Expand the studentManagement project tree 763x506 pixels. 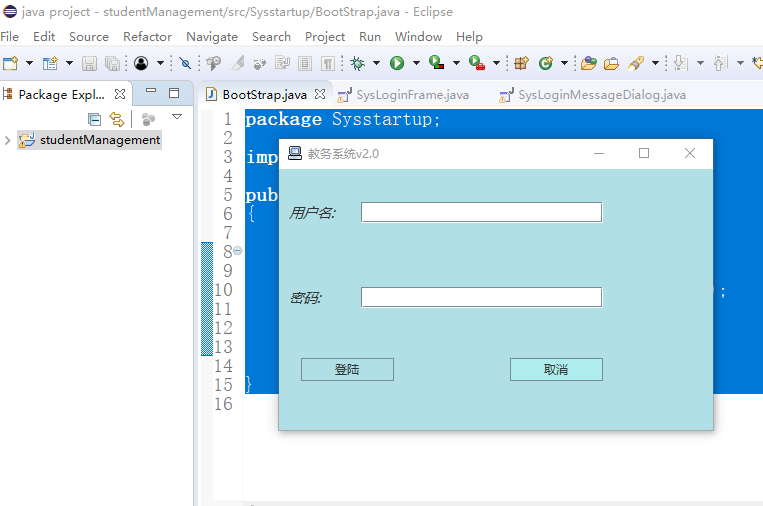[7, 141]
